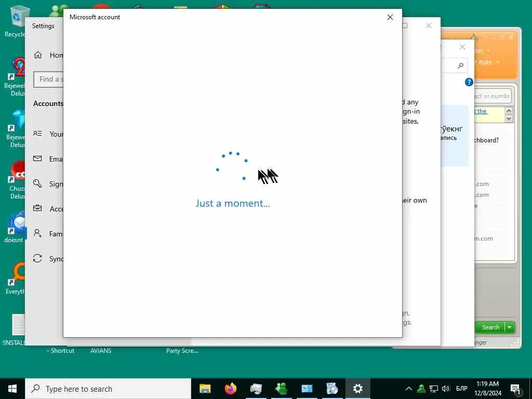Select the Everything search desktop shortcut
The image size is (532, 399).
pos(16,278)
